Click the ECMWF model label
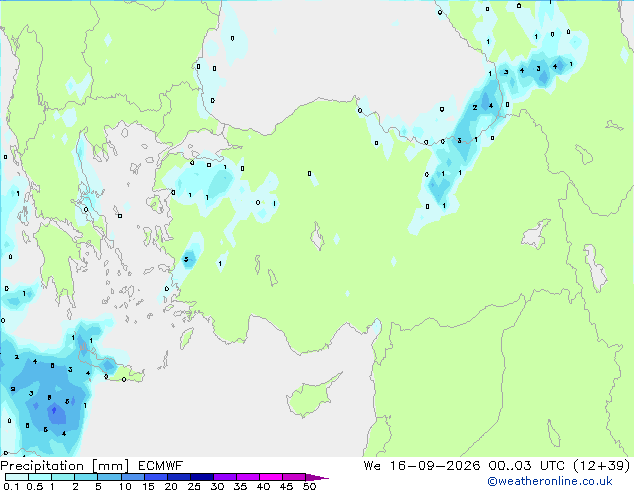The width and height of the screenshot is (634, 490). click(x=161, y=466)
